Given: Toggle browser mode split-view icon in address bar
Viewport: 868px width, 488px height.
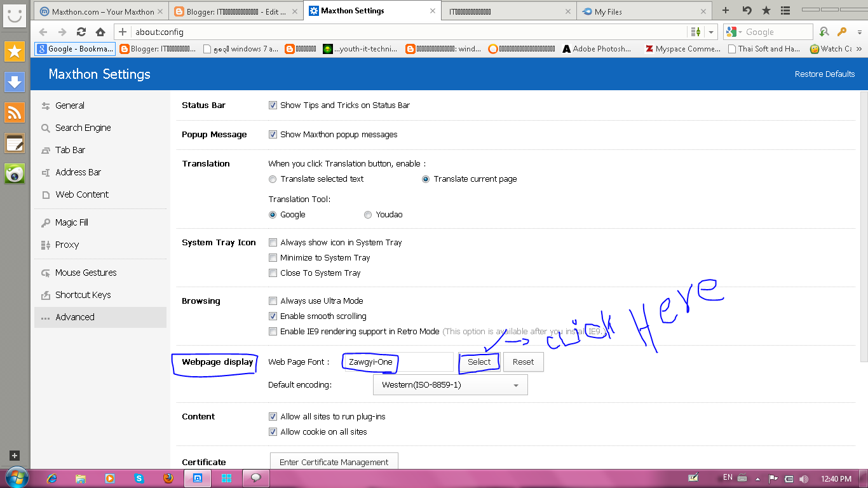Looking at the screenshot, I should (696, 32).
